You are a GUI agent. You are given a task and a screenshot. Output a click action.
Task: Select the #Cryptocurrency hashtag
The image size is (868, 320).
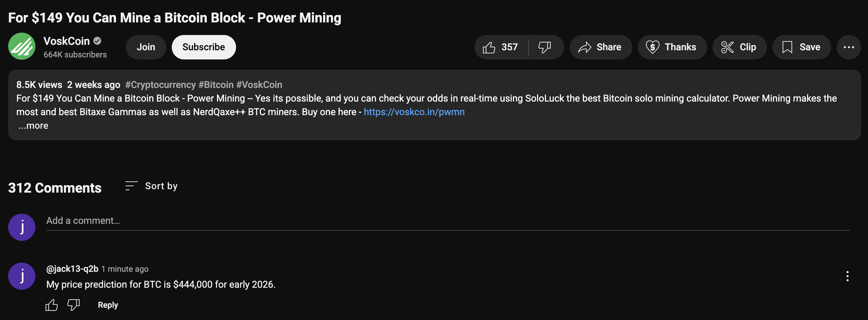(161, 85)
